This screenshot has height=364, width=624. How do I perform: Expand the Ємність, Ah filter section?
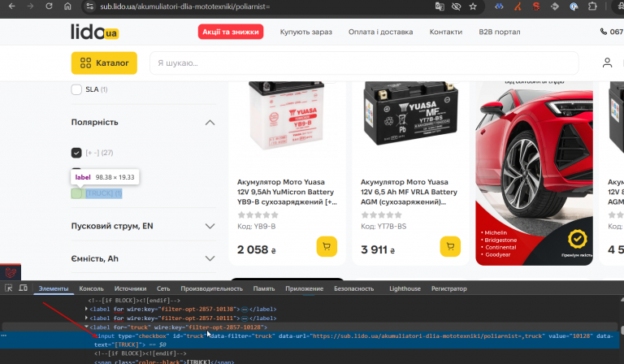[210, 258]
